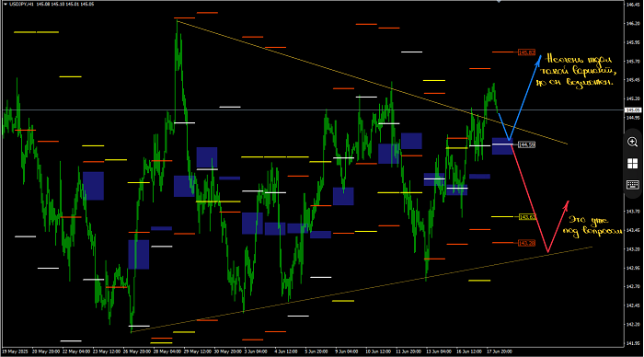Click the keyboard icon in side panel

633,184
